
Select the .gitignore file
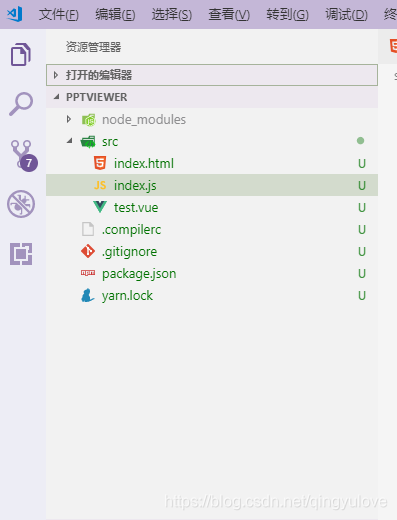(x=212, y=251)
